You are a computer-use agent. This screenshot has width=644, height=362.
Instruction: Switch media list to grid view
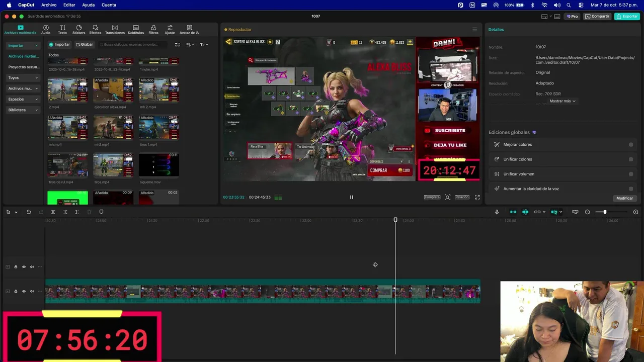tap(177, 45)
